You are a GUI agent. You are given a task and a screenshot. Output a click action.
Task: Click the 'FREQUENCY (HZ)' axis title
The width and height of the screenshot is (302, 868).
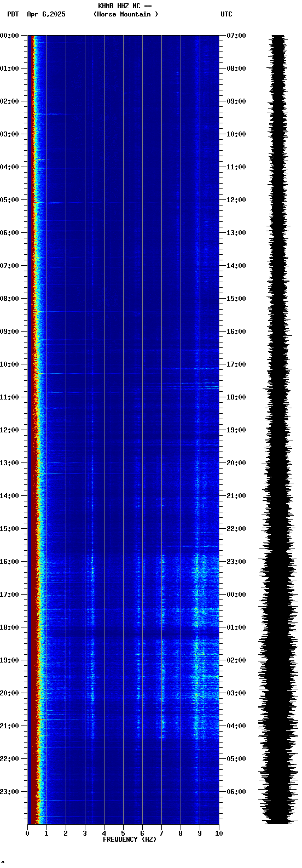coord(129,840)
